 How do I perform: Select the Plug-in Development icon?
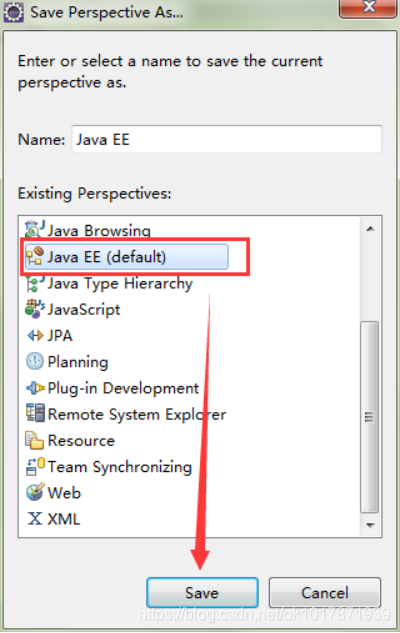35,388
